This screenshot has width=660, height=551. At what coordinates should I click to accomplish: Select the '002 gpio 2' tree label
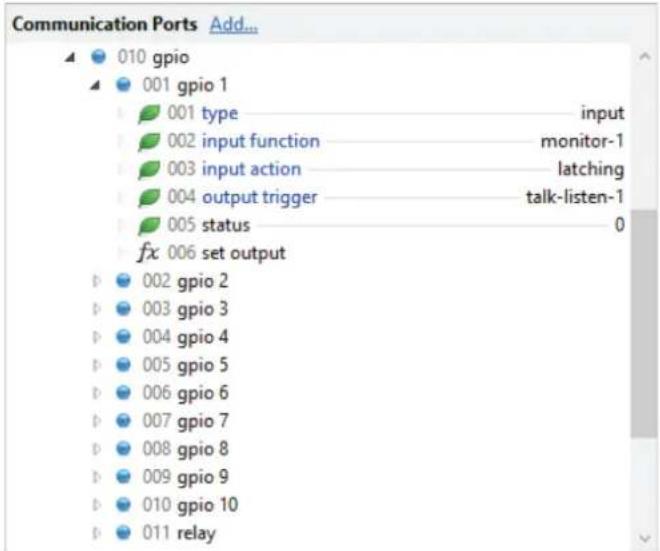(185, 281)
